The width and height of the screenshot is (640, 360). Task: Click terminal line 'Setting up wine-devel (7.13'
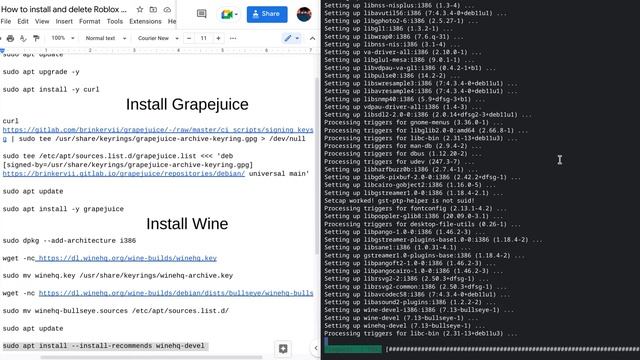tap(401, 318)
